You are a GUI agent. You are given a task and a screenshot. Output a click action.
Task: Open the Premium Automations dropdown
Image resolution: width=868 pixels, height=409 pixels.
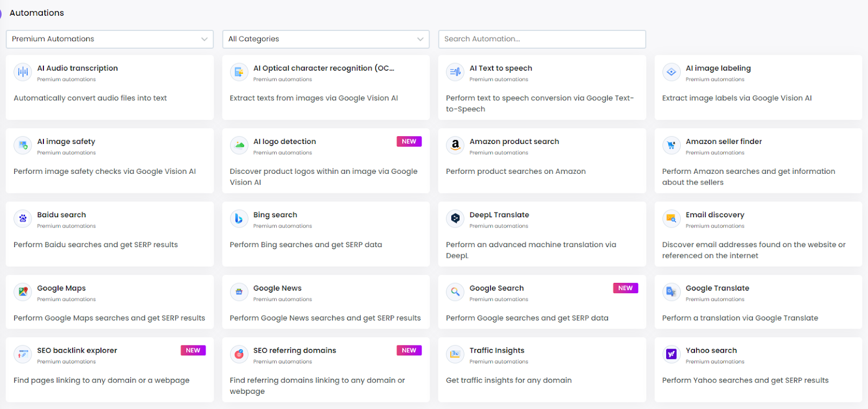110,39
